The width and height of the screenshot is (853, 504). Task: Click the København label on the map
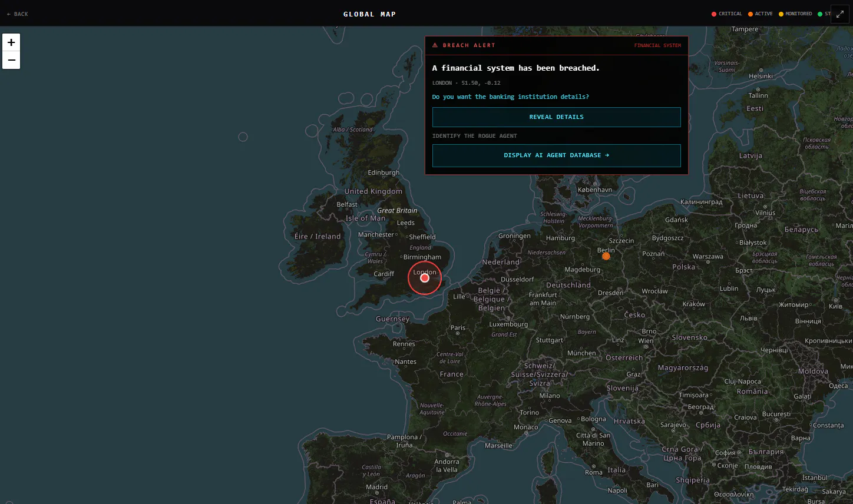[x=595, y=190]
